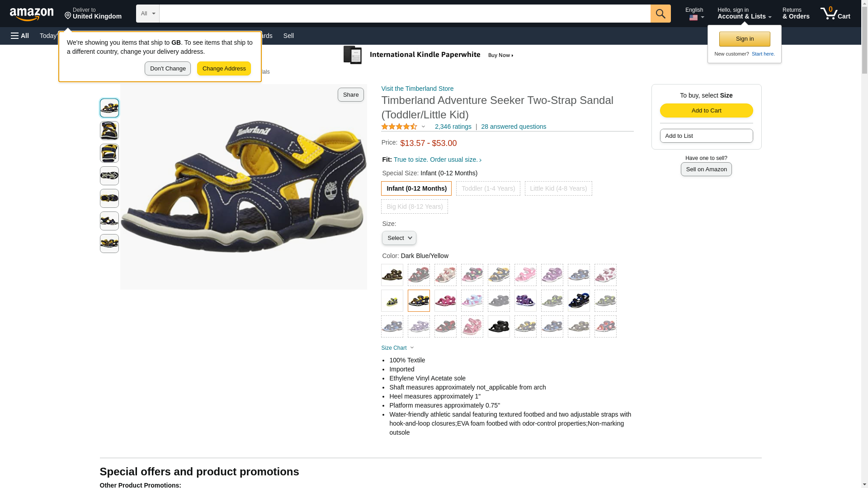The image size is (868, 488).
Task: Click into the search text field
Action: point(405,14)
